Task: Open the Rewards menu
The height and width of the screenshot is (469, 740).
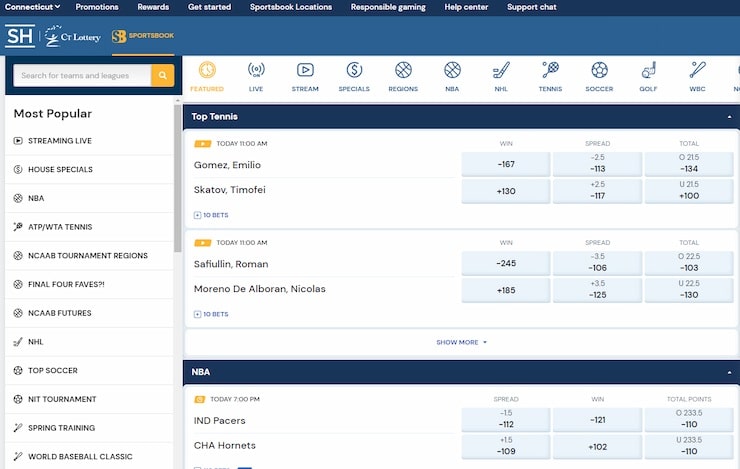Action: pyautogui.click(x=153, y=7)
